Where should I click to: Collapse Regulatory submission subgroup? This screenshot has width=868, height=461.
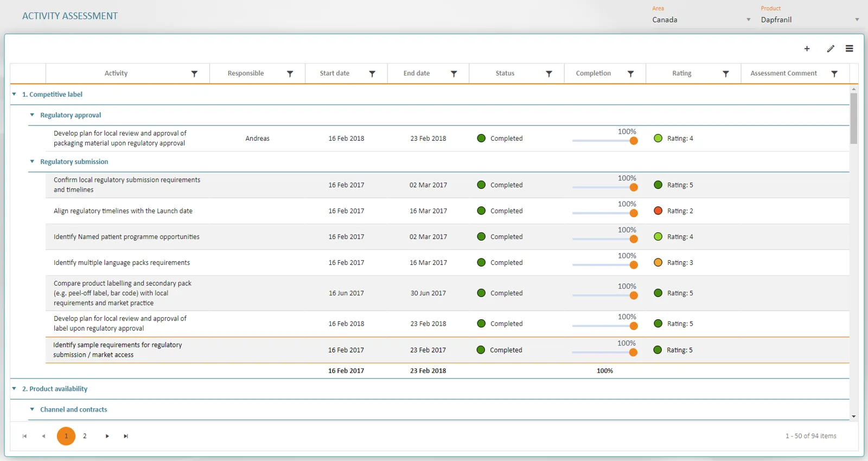(x=32, y=161)
